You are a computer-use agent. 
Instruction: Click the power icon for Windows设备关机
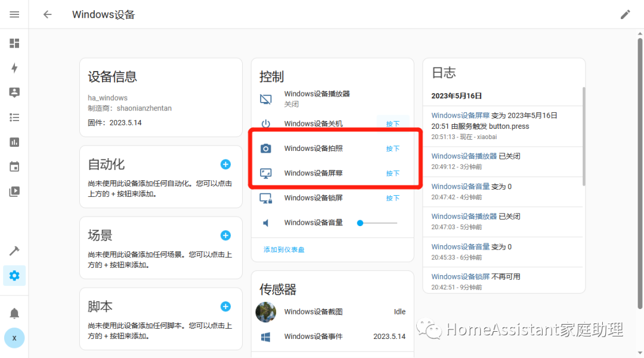coord(266,124)
